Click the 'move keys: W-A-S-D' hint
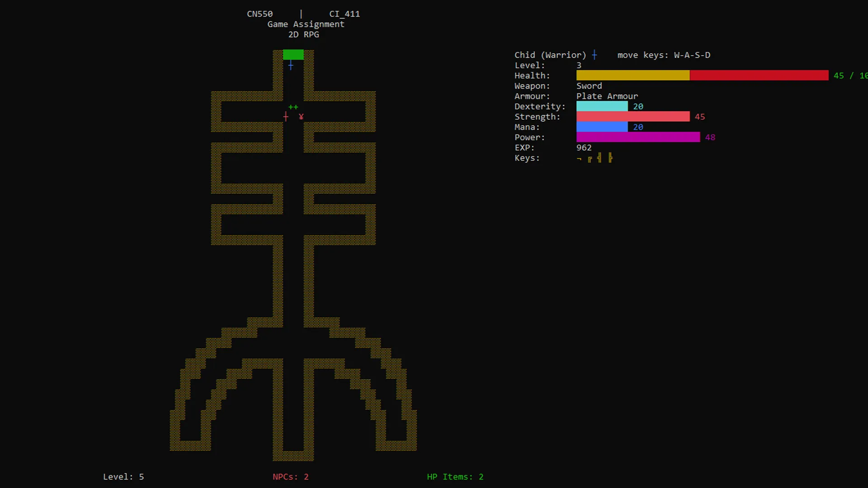 point(664,55)
